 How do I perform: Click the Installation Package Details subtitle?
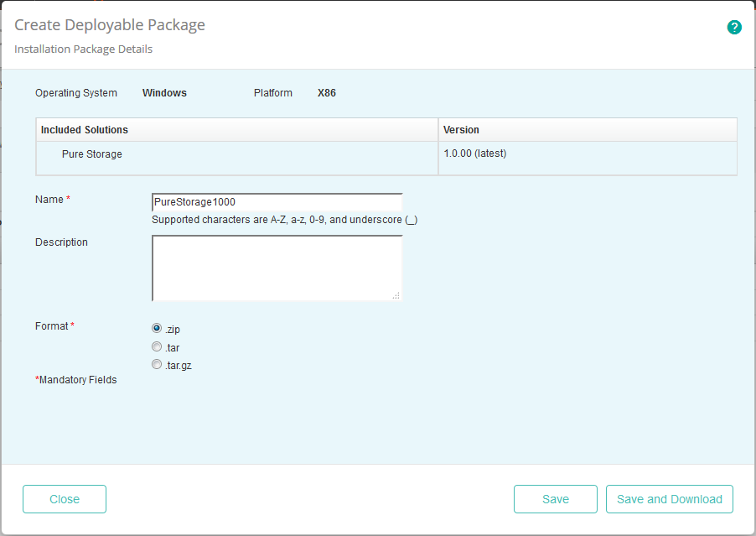click(82, 49)
